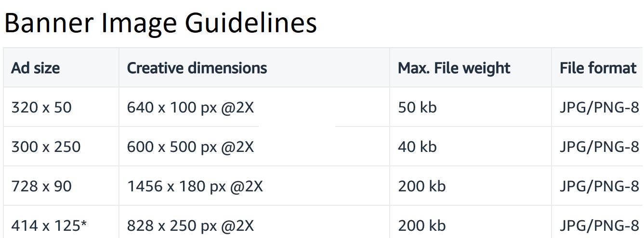Select JPG/PNG-8 format in 728 x 90 row
The height and width of the screenshot is (238, 644).
[x=599, y=186]
